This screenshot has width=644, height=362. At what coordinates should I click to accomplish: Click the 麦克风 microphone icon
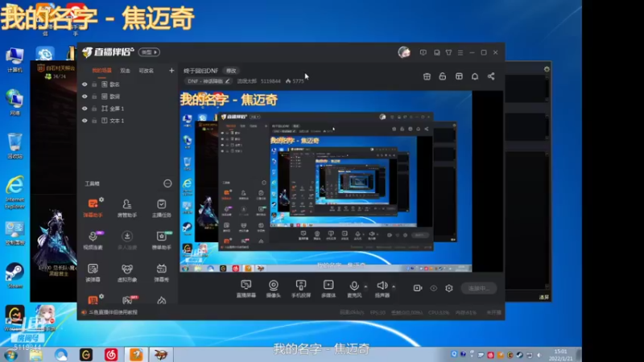(353, 286)
